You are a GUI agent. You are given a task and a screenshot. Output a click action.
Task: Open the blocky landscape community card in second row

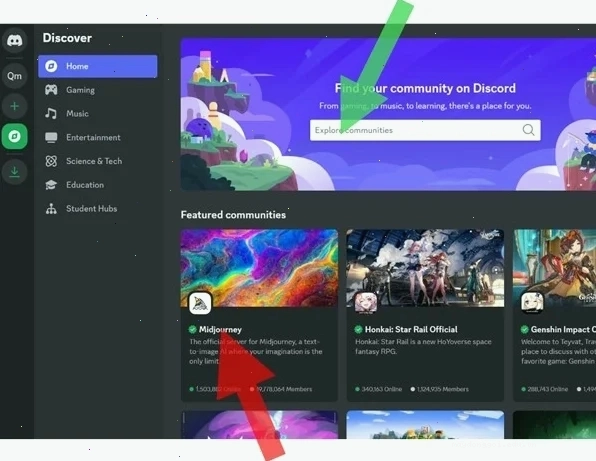coord(425,425)
